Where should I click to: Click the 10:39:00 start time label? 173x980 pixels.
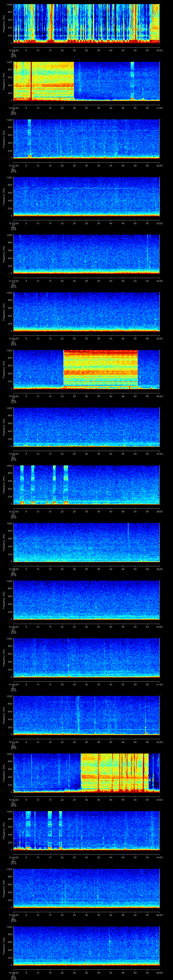coord(13,627)
